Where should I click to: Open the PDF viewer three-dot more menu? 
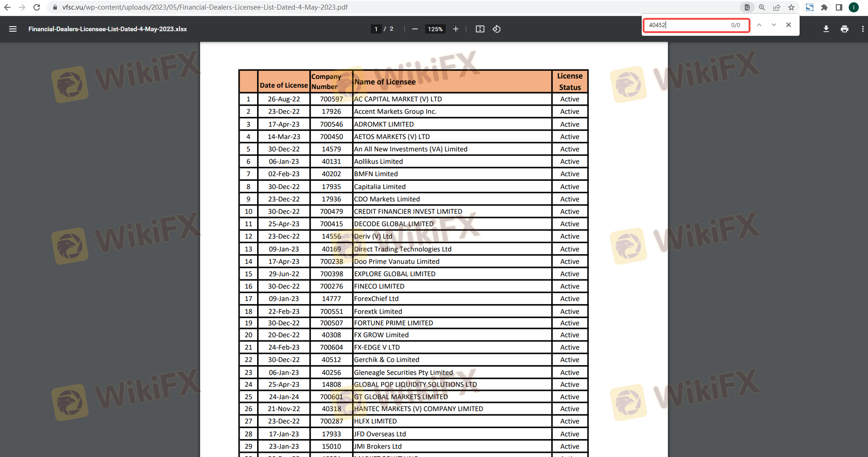coord(863,29)
